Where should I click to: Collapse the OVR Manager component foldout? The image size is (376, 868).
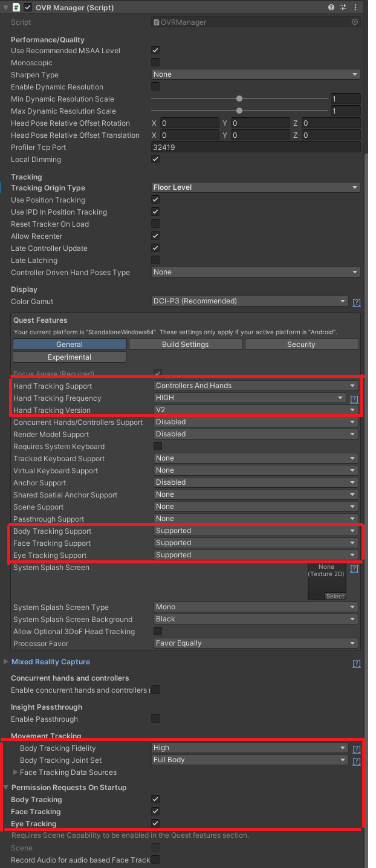tap(6, 7)
